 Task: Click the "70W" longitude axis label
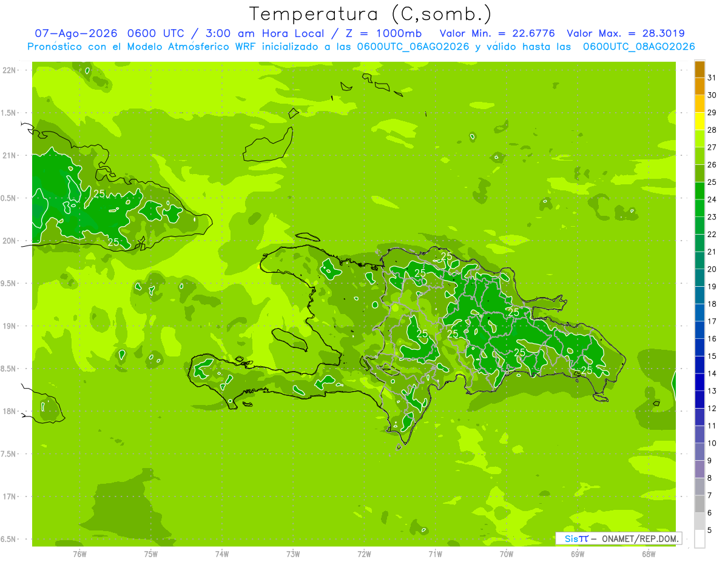[x=507, y=554]
